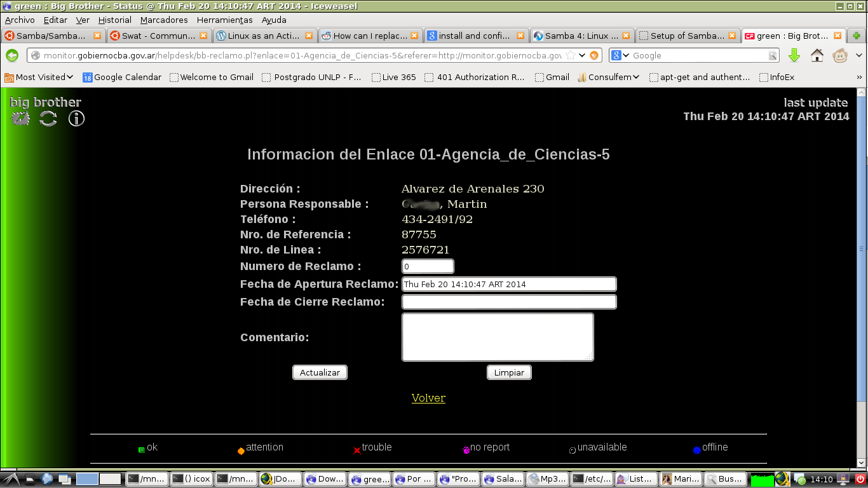Click the green downloads arrow icon
The height and width of the screenshot is (488, 868).
click(x=794, y=55)
